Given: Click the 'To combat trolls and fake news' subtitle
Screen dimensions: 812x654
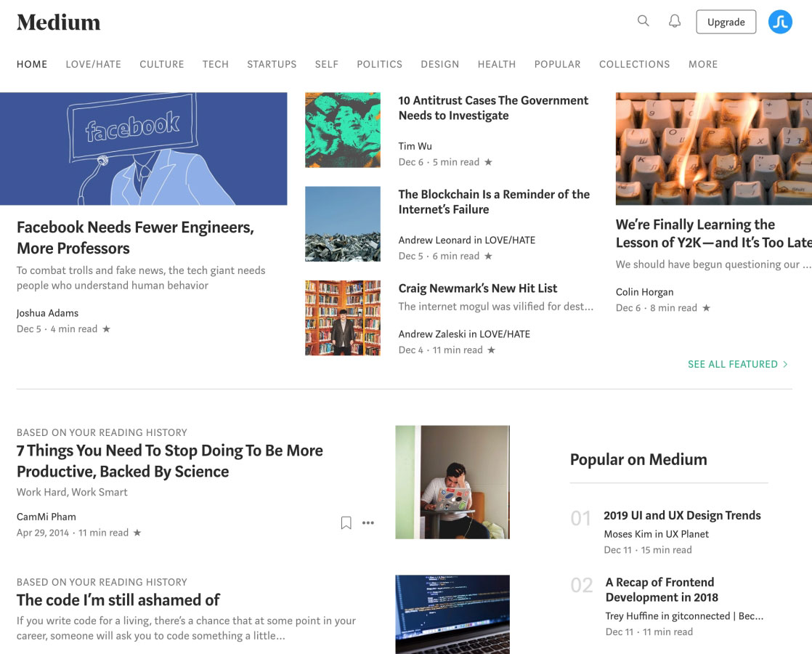Looking at the screenshot, I should click(141, 278).
